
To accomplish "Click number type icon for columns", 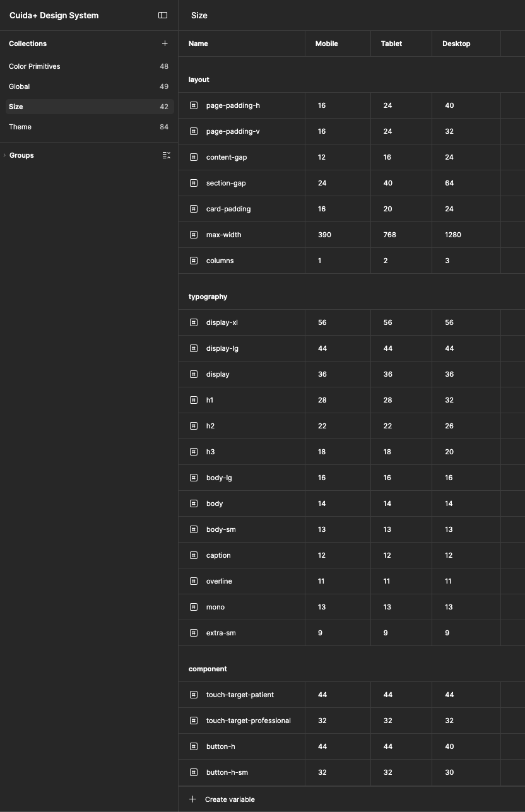I will pyautogui.click(x=194, y=261).
